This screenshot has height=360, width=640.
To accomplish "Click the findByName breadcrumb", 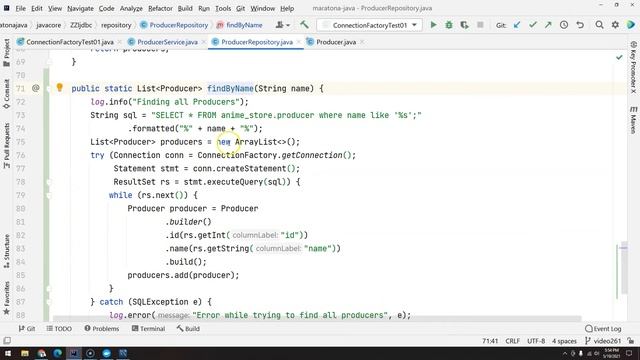I will 240,25.
